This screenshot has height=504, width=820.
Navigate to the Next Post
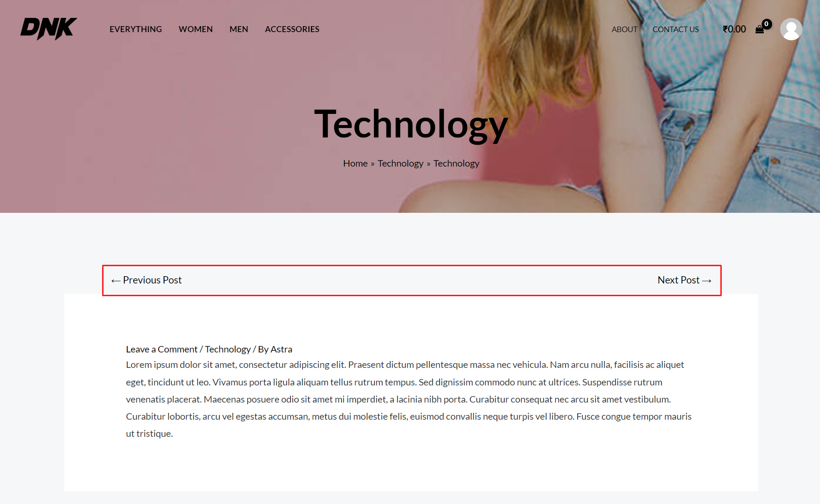point(684,280)
